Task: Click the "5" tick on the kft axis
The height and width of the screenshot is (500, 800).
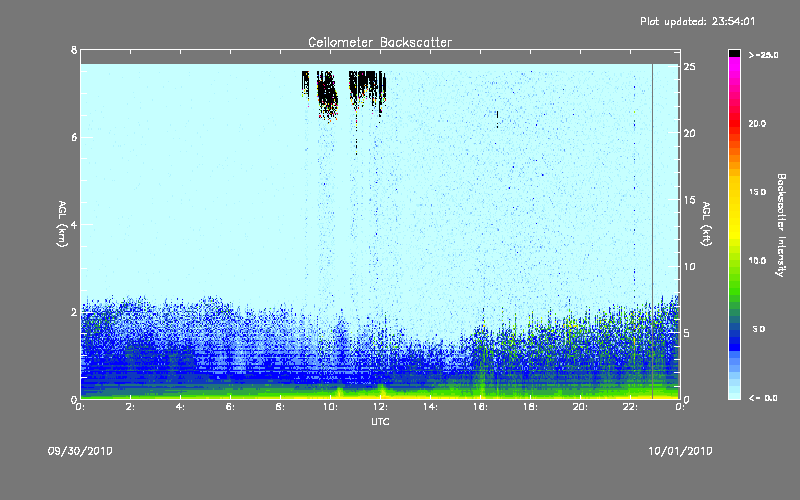Action: (686, 333)
